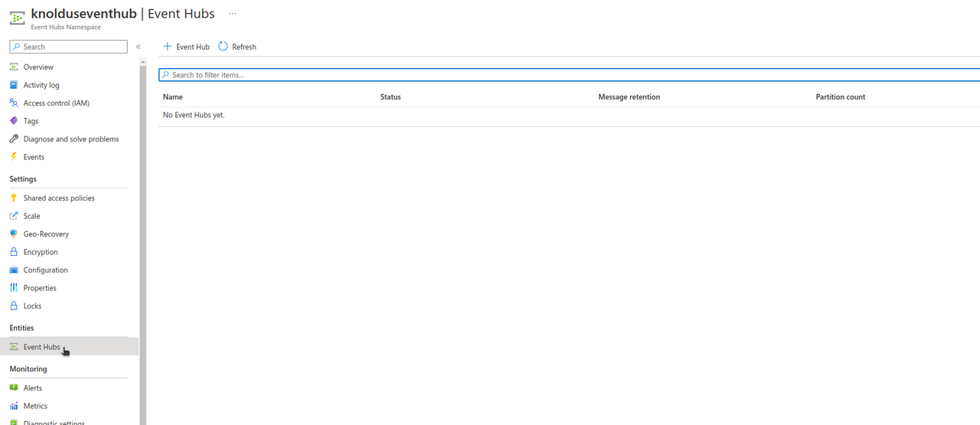Screen dimensions: 980x425
Task: Open Encryption settings
Action: pos(41,252)
